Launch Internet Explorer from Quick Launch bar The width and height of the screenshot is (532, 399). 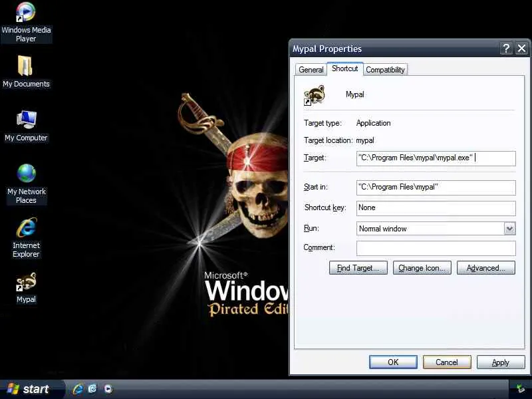point(78,389)
